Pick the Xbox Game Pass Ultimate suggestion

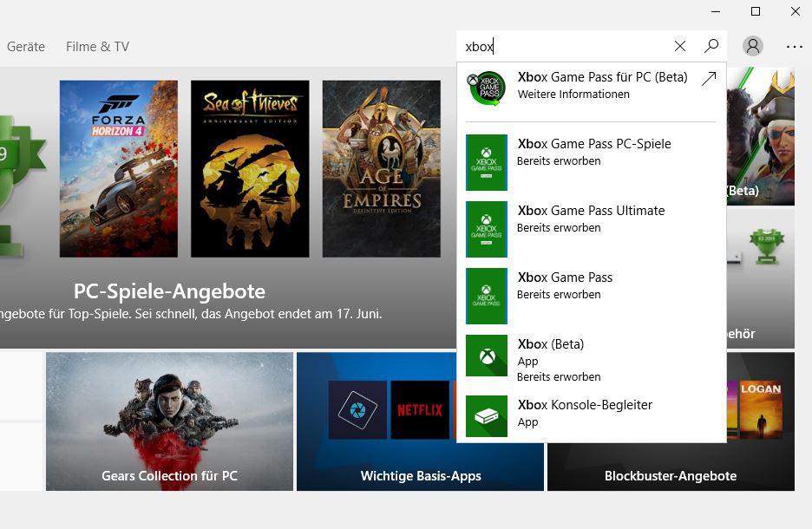tap(591, 229)
